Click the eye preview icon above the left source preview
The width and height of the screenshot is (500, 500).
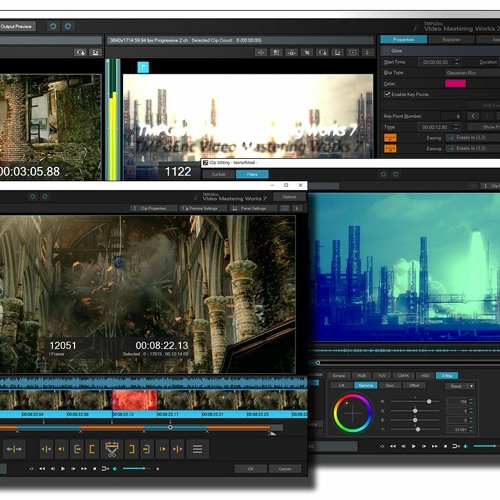(x=80, y=52)
